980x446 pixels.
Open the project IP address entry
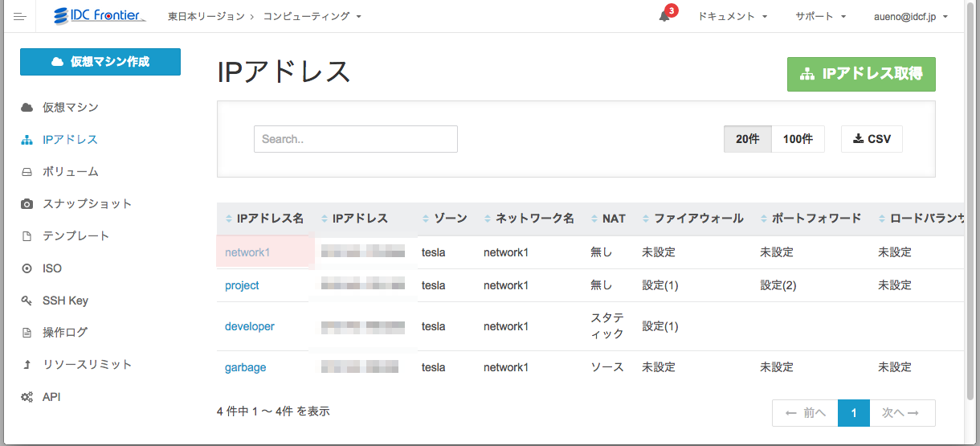(242, 285)
